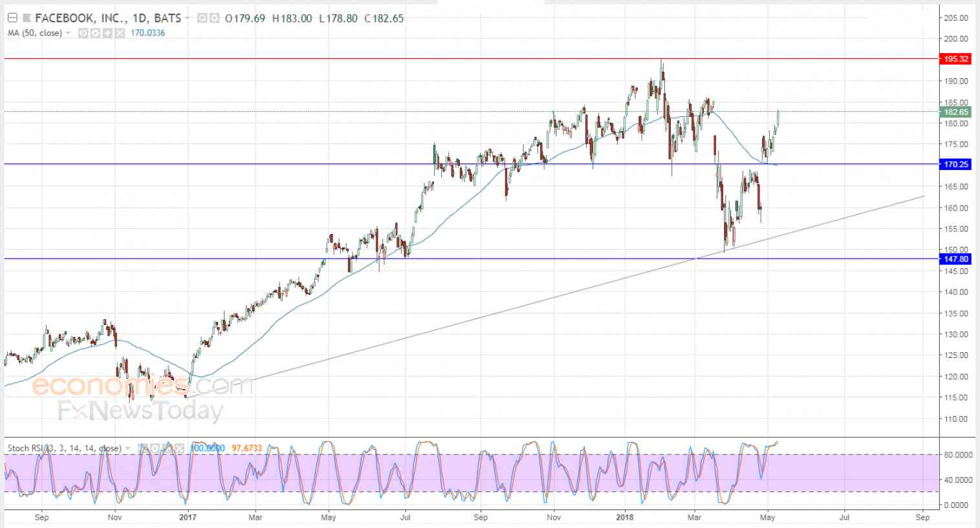Click the open value O179.69
The image size is (980, 528).
(x=245, y=18)
